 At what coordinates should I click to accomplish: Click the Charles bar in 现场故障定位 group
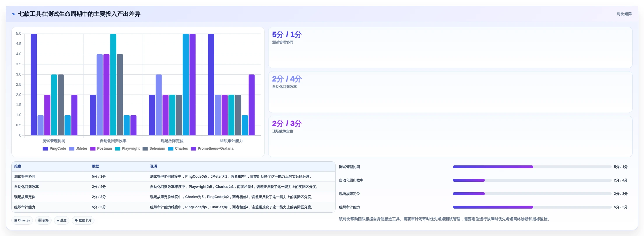pos(186,85)
